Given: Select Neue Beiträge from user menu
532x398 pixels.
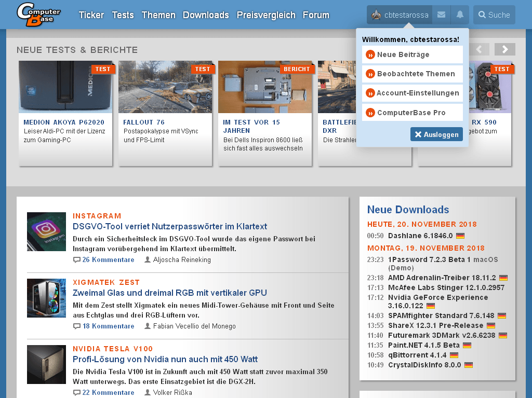Looking at the screenshot, I should tap(412, 54).
